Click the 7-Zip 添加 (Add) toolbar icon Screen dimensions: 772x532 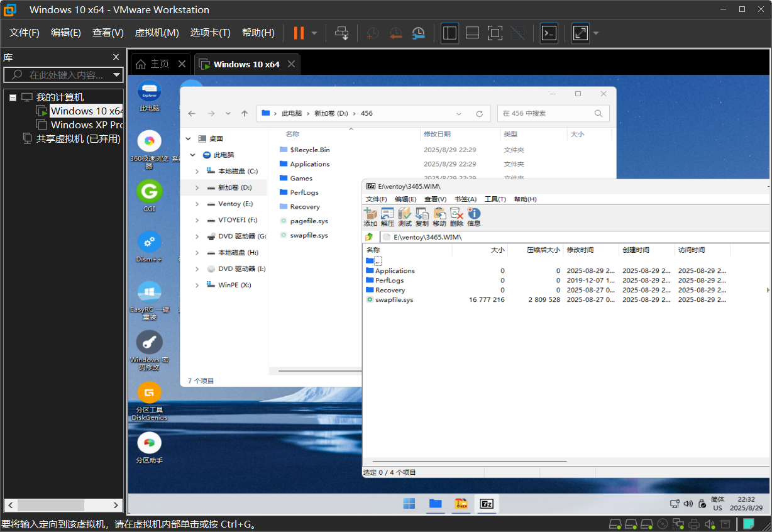370,214
